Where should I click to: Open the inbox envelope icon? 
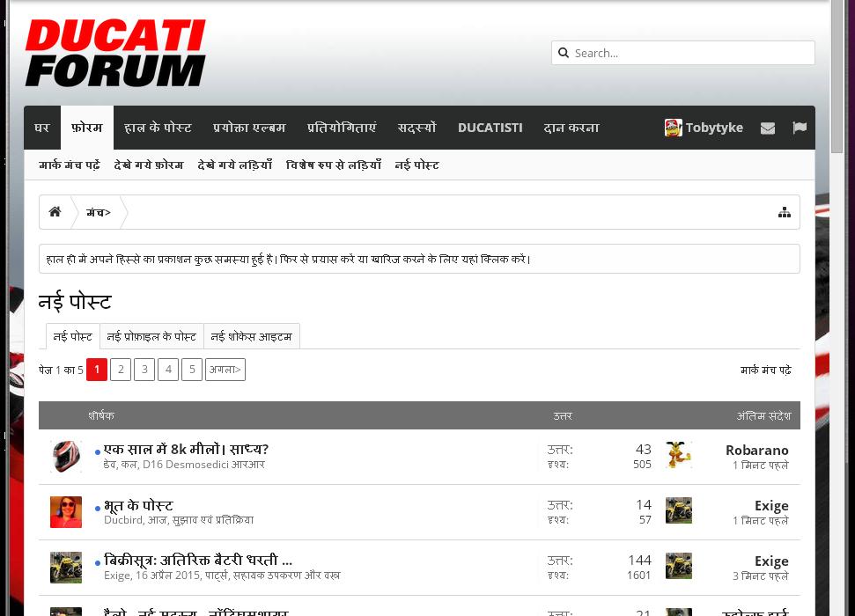(x=768, y=128)
